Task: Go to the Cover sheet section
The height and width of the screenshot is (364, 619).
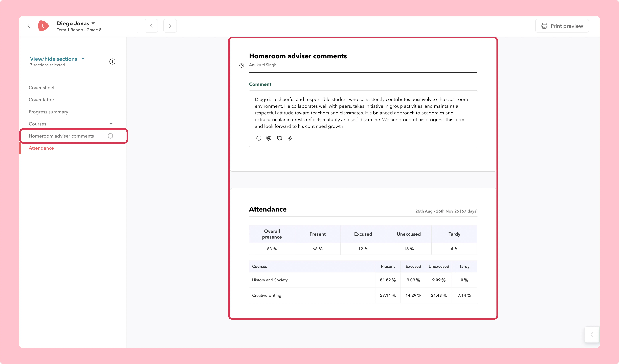Action: click(x=42, y=88)
